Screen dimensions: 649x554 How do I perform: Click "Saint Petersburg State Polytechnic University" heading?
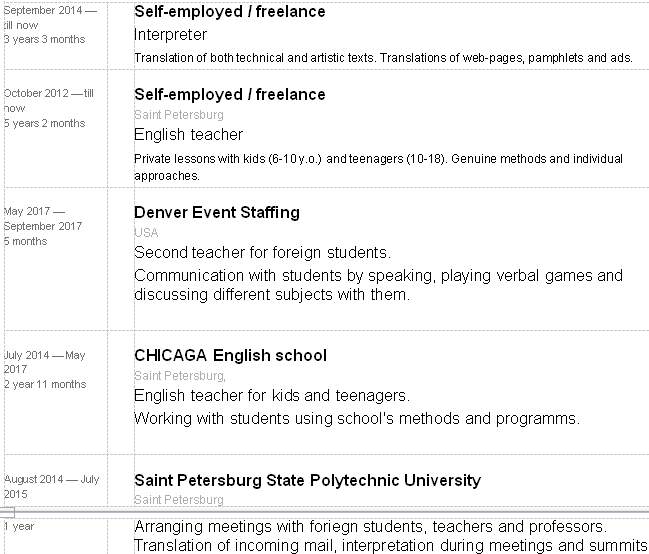pyautogui.click(x=307, y=481)
